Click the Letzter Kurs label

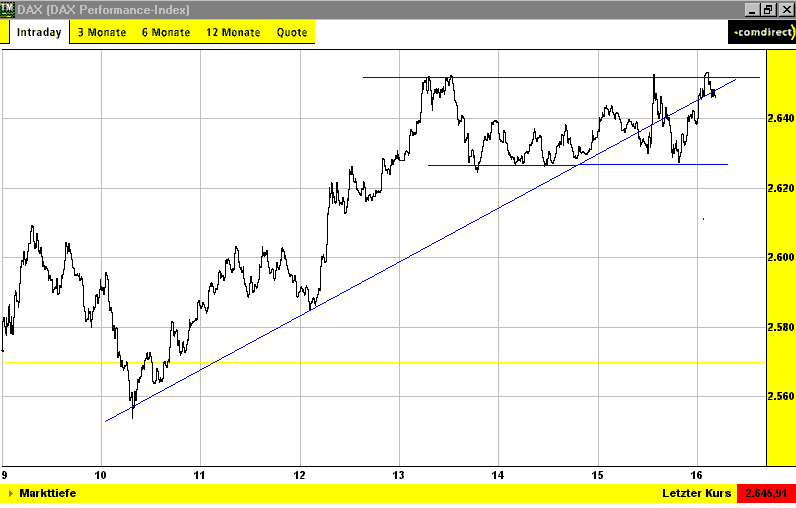(x=696, y=493)
